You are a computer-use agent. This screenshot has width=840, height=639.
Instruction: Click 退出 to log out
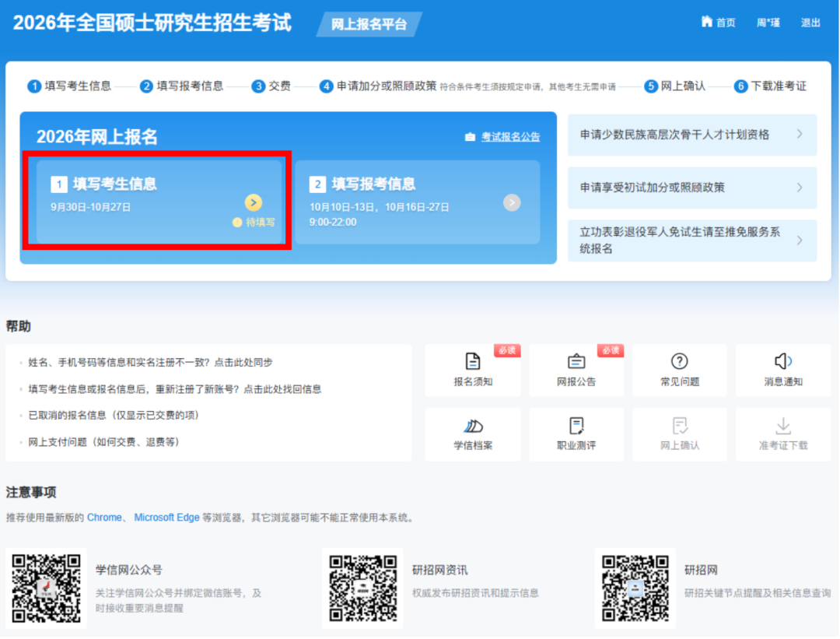click(811, 23)
